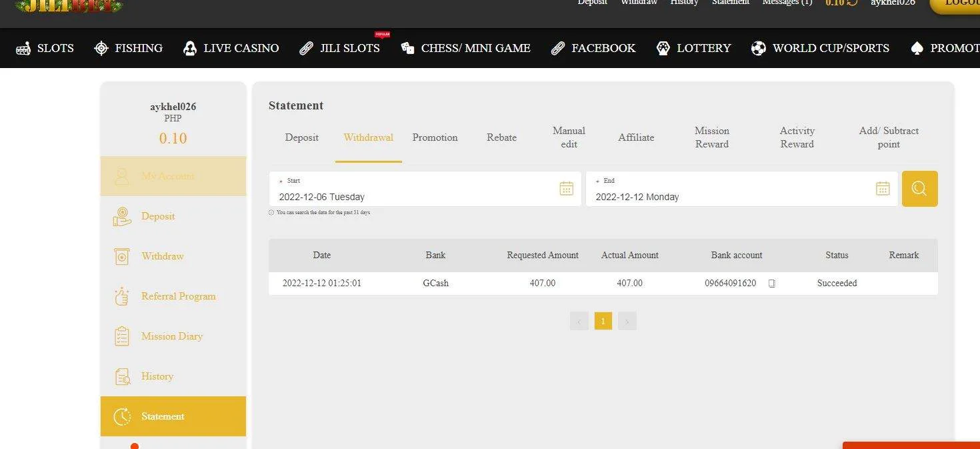Screen dimensions: 980x449
Task: Click the Succeeded status cell
Action: (x=837, y=284)
